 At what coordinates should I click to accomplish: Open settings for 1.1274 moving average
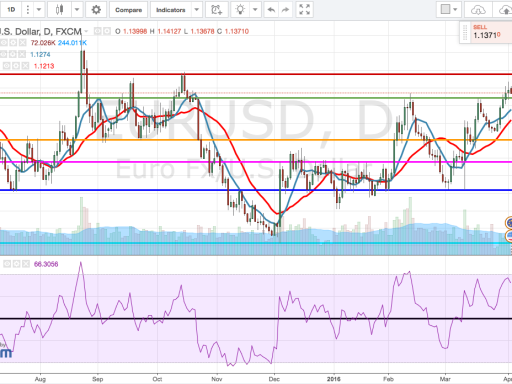click(12, 54)
